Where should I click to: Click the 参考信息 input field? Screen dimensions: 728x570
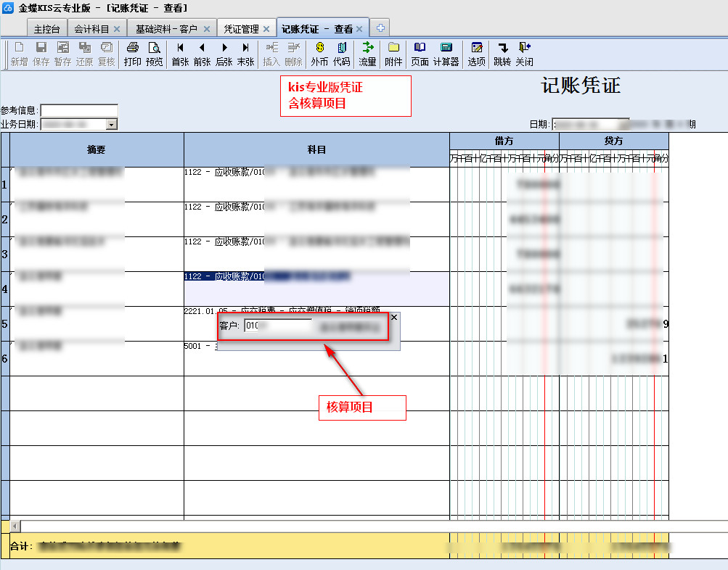[79, 110]
